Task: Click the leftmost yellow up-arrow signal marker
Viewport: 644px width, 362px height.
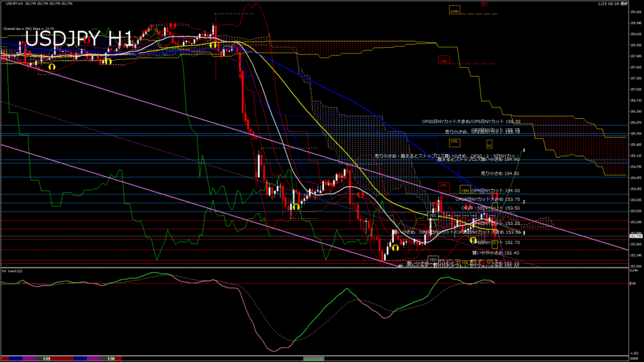Action: pos(52,66)
